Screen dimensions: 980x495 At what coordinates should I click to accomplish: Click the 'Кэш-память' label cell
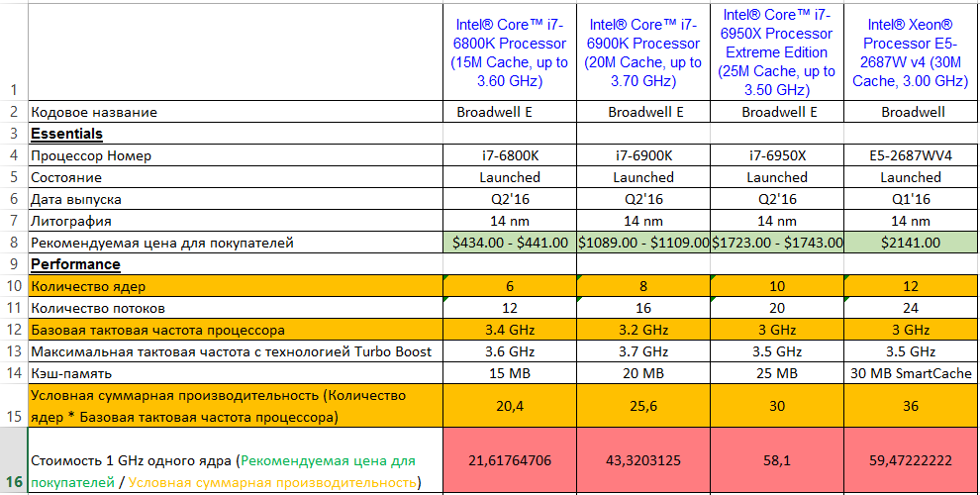(236, 374)
